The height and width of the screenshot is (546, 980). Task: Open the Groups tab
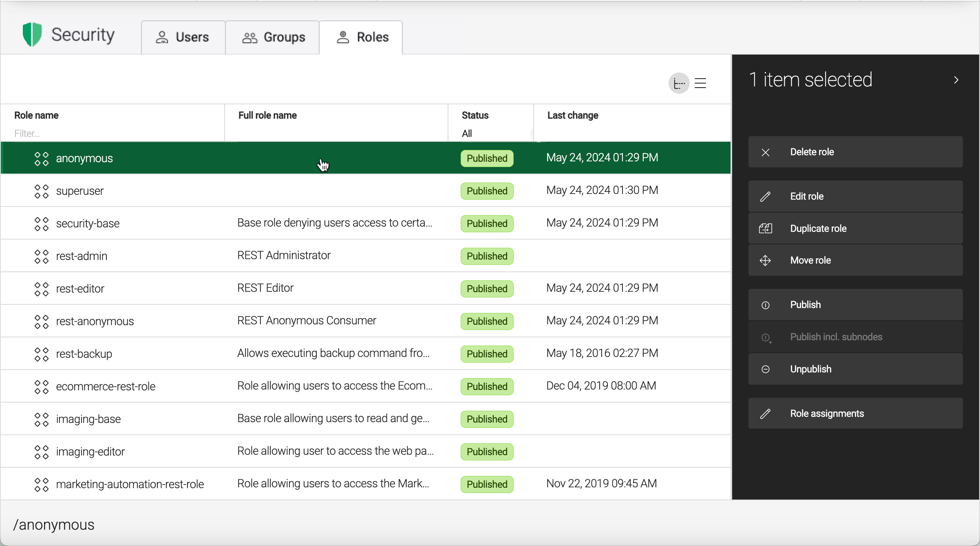pyautogui.click(x=273, y=37)
